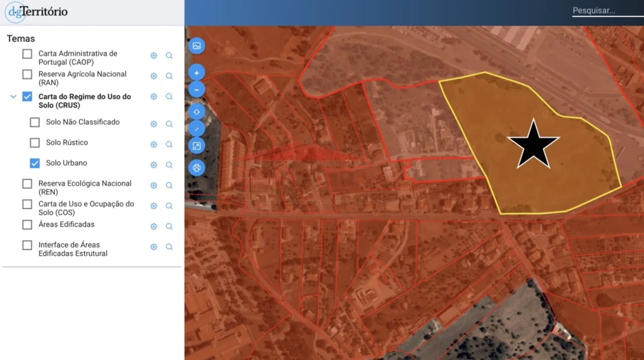This screenshot has height=360, width=644.
Task: Open the basemap image selector button
Action: click(x=196, y=46)
